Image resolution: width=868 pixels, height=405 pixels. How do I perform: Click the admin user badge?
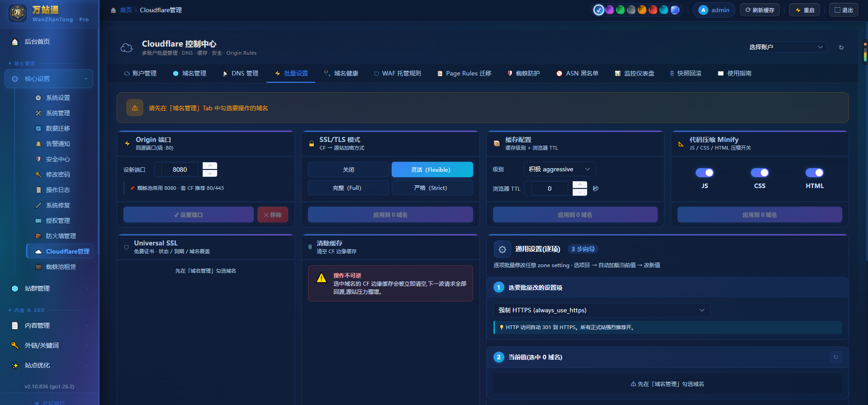[x=714, y=10]
